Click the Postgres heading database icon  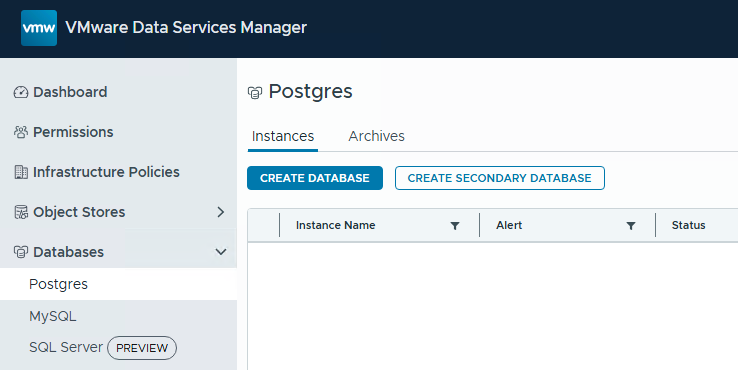(255, 93)
